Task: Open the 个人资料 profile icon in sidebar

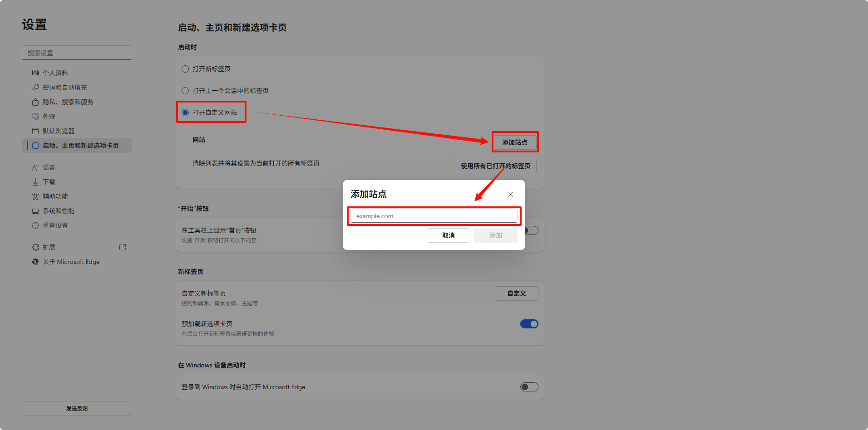Action: (35, 73)
